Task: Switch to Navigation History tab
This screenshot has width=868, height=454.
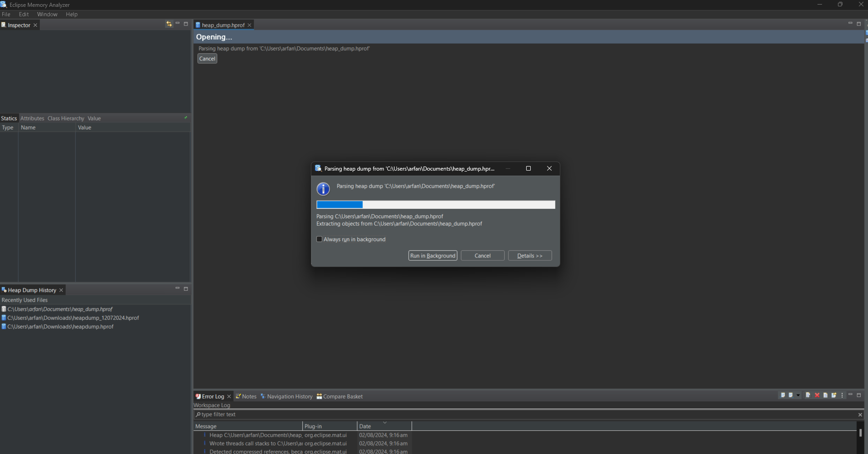Action: tap(287, 397)
